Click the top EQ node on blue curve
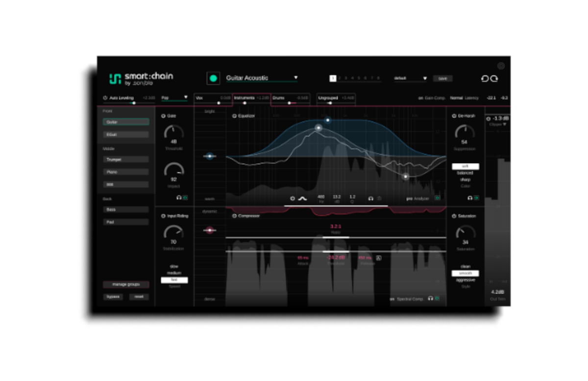588x381 pixels. pos(328,120)
